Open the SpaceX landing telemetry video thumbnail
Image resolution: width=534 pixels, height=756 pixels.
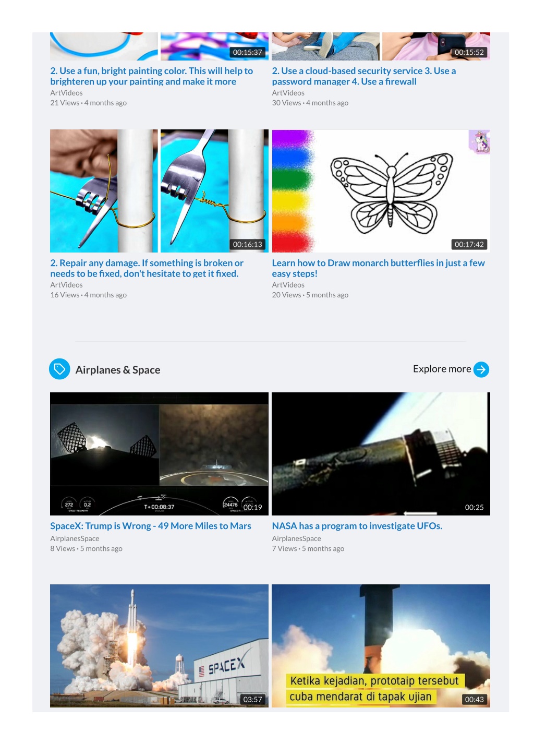(159, 454)
